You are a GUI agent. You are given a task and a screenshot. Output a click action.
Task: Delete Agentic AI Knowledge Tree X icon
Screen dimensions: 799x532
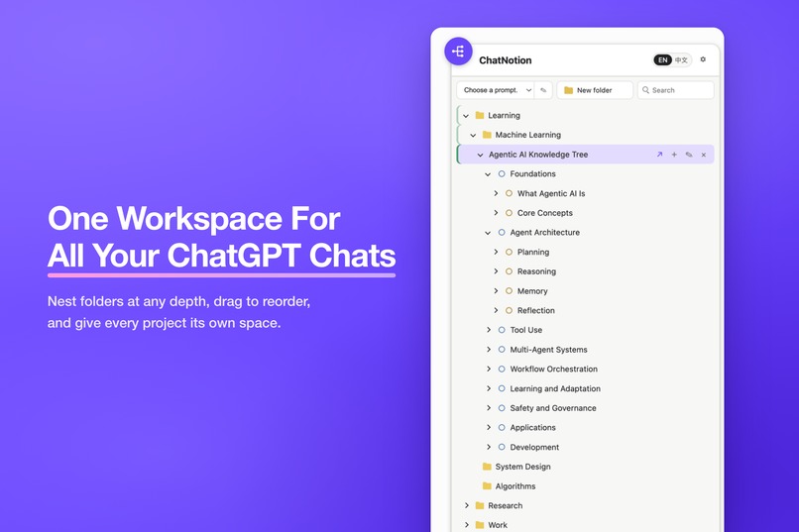[704, 155]
